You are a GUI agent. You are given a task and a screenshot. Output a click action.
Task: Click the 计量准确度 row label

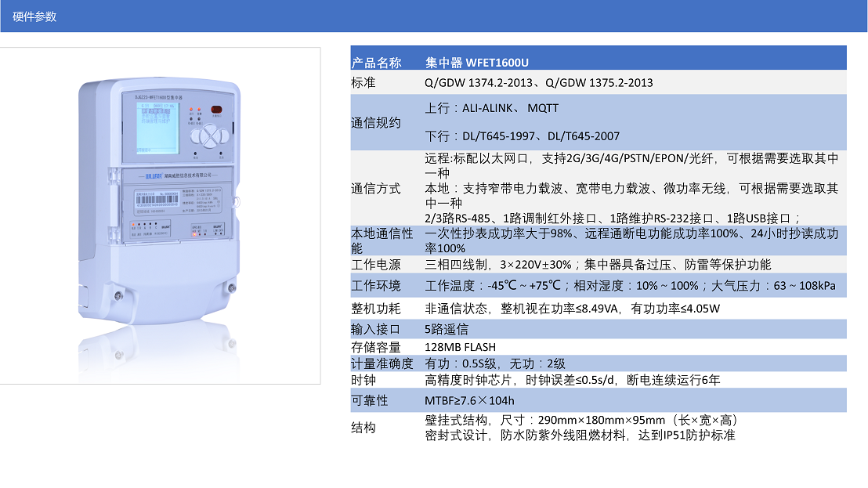[x=382, y=363]
